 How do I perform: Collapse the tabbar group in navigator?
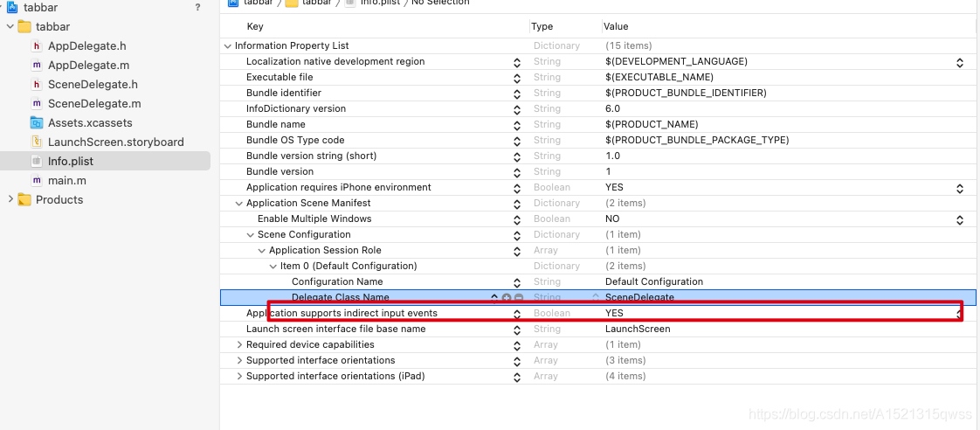point(10,26)
